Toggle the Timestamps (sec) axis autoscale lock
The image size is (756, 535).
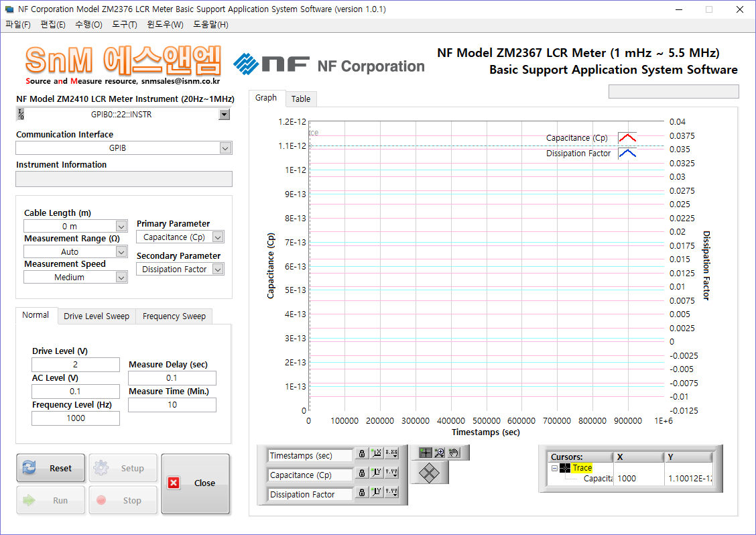point(362,453)
